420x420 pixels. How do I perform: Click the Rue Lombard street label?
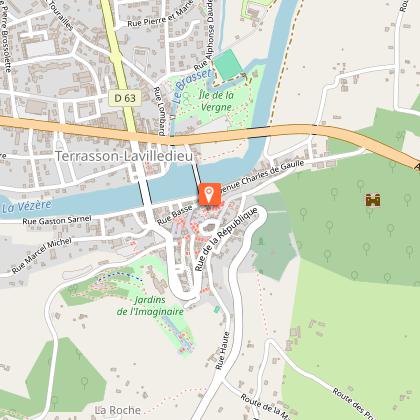tap(159, 111)
